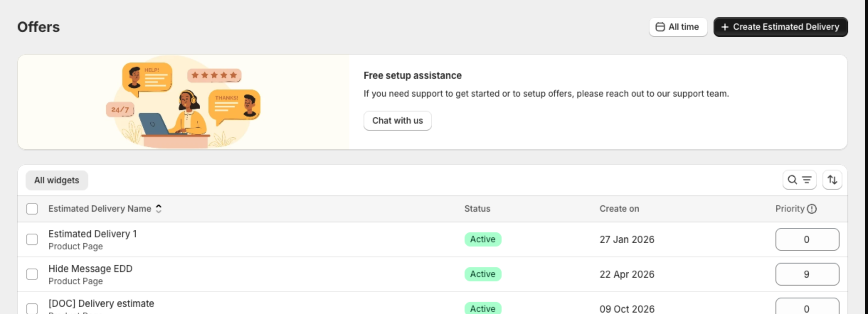The height and width of the screenshot is (314, 868).
Task: Click the support illustration image
Action: click(184, 102)
